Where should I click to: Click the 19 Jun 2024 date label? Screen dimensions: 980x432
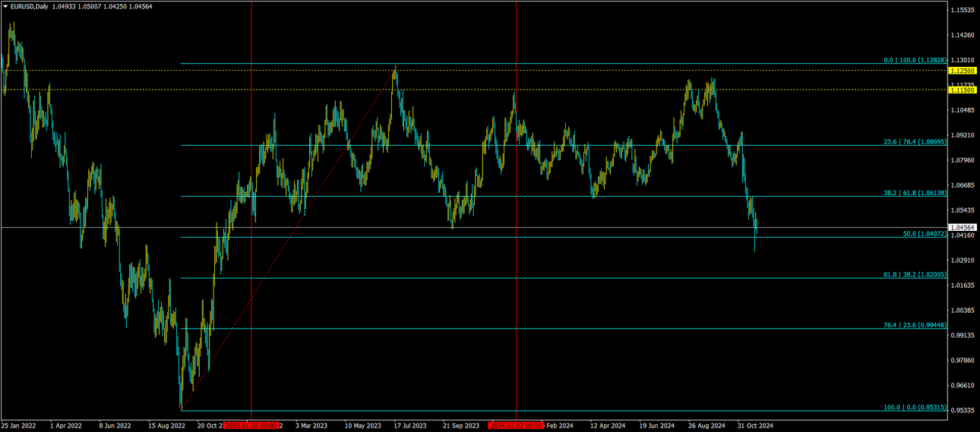tap(657, 426)
